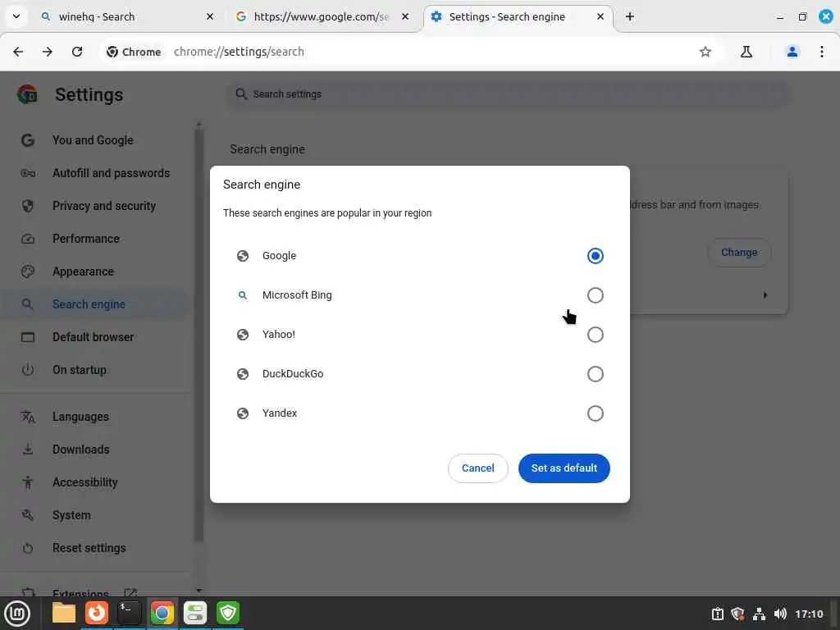The image size is (840, 630).
Task: Click the speedometer icon for Performance
Action: point(27,239)
